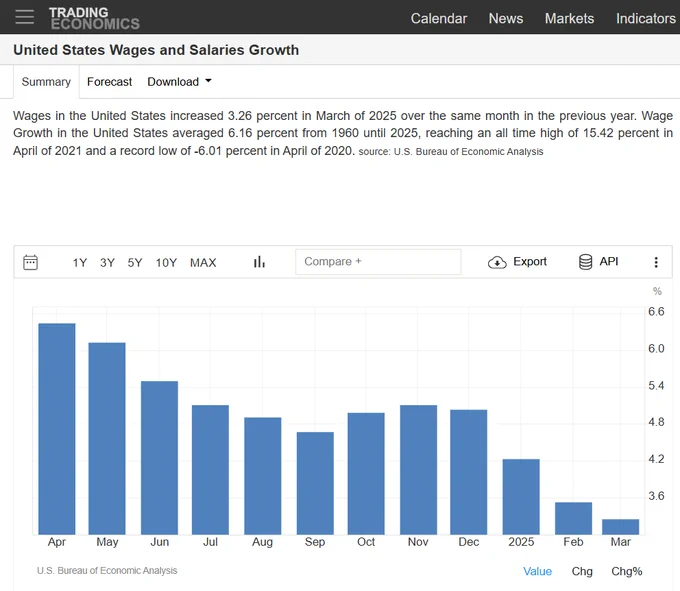
Task: Click the Aug bar in chart
Action: pos(263,476)
